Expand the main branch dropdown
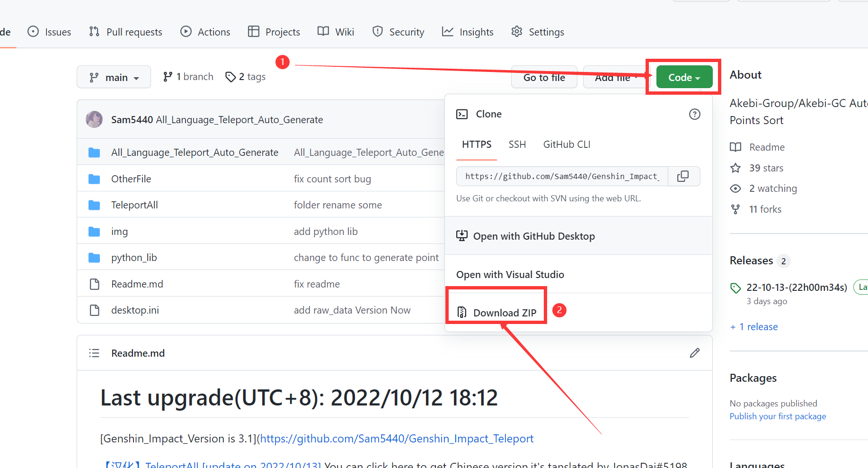 pyautogui.click(x=114, y=77)
